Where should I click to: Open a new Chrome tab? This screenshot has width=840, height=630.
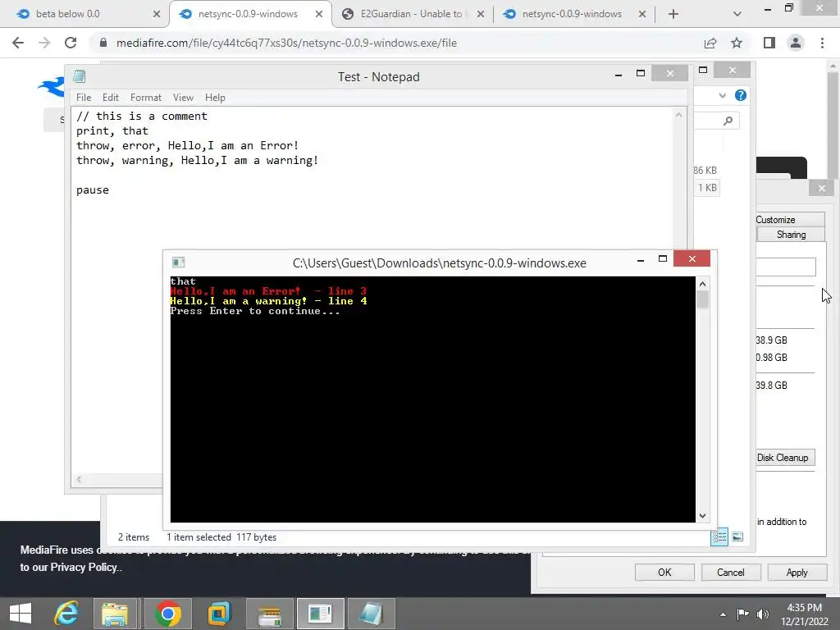point(673,14)
